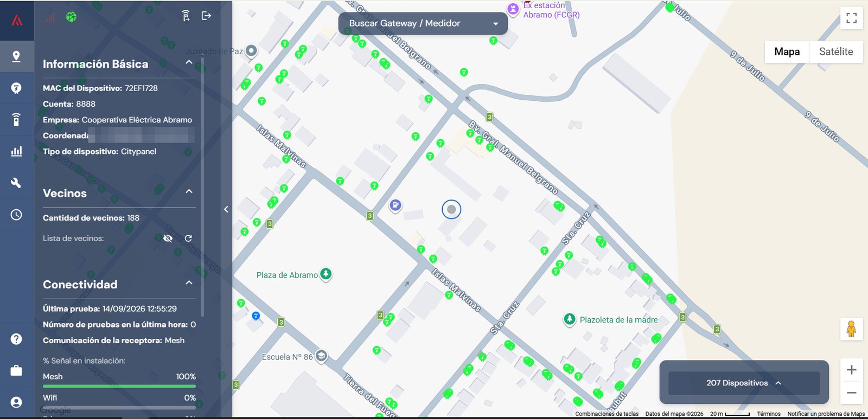Screen dimensions: 868x419
Task: Open the clock history section
Action: pos(16,215)
